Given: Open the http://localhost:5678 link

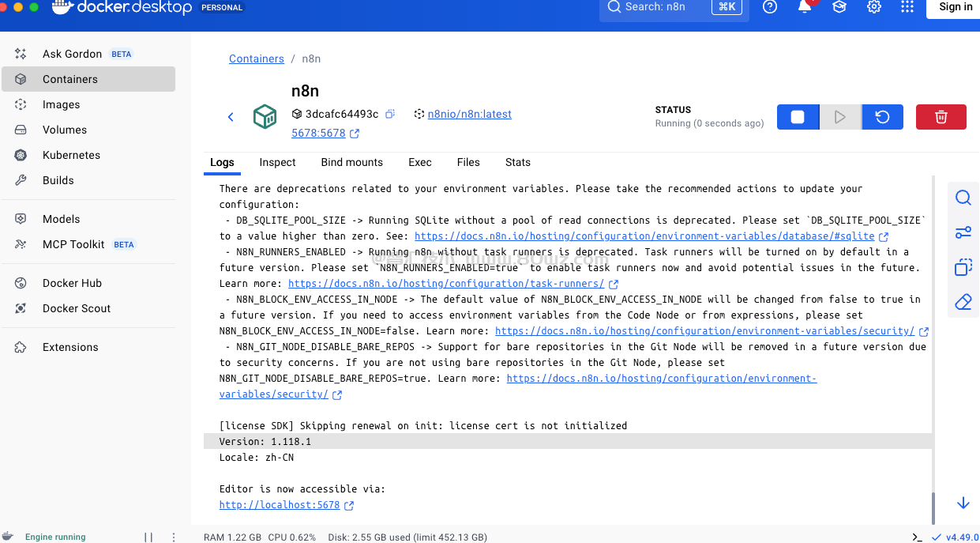Looking at the screenshot, I should (x=280, y=505).
